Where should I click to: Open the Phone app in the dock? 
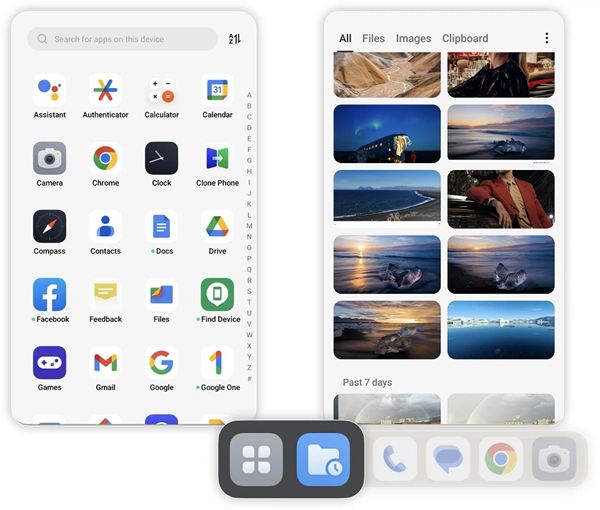pos(395,459)
